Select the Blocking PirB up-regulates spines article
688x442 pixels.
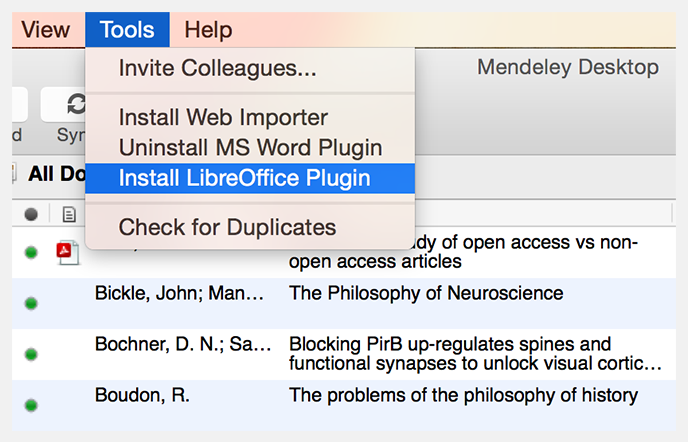pos(475,354)
